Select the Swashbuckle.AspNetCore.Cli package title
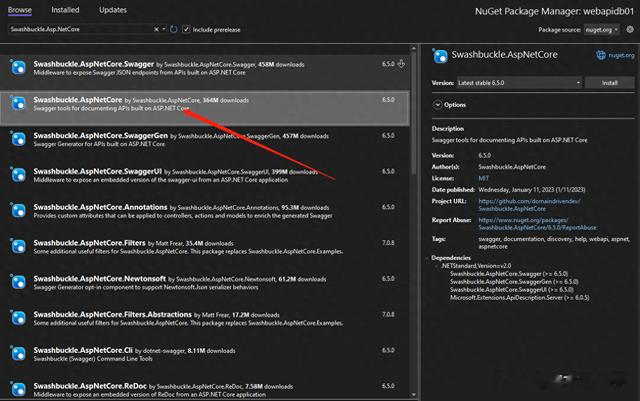 point(83,350)
